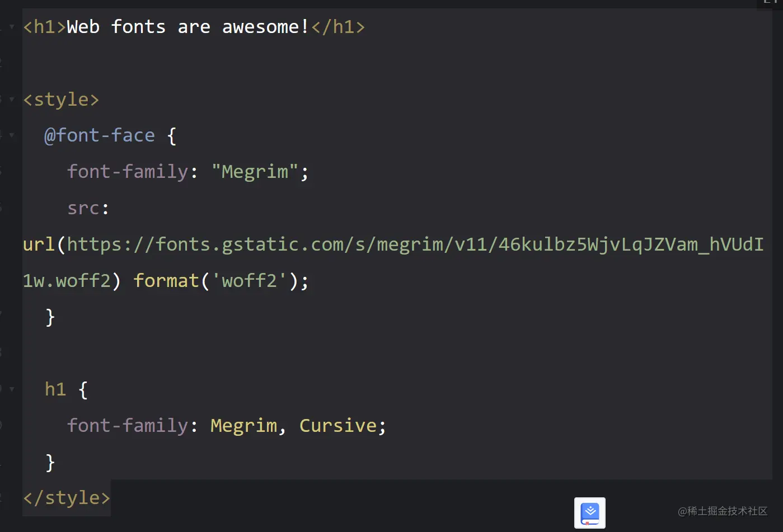
Task: Click the h1 selector before the brace
Action: [55, 389]
